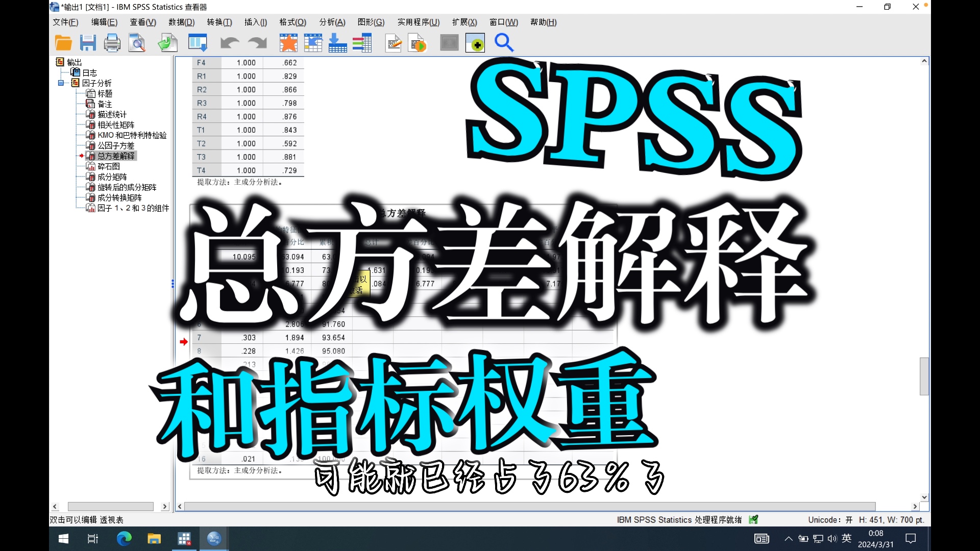980x551 pixels.
Task: Open the 格式 menu
Action: click(293, 22)
